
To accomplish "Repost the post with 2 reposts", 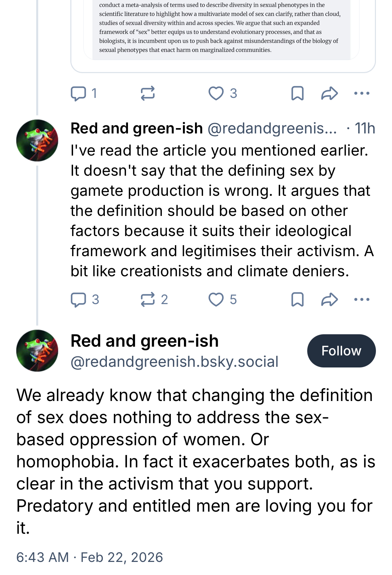I will (x=148, y=300).
